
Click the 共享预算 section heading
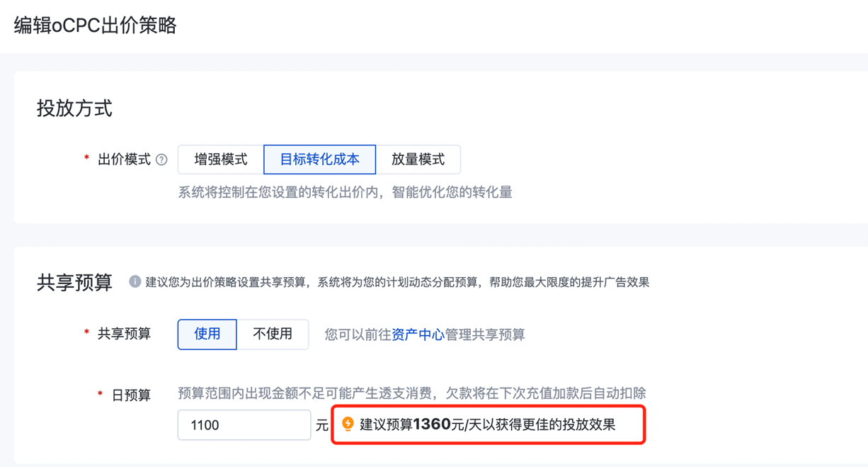[x=74, y=282]
